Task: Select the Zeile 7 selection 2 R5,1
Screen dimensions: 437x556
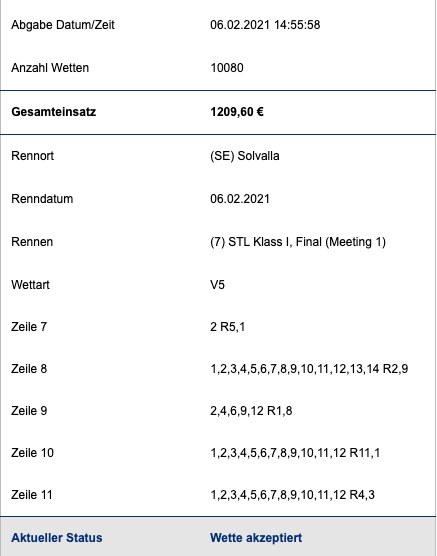Action: [227, 327]
